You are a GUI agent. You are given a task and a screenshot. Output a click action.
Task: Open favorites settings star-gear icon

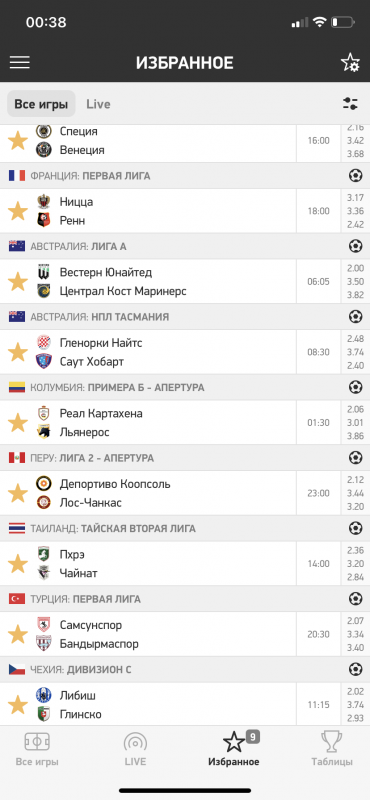(350, 63)
